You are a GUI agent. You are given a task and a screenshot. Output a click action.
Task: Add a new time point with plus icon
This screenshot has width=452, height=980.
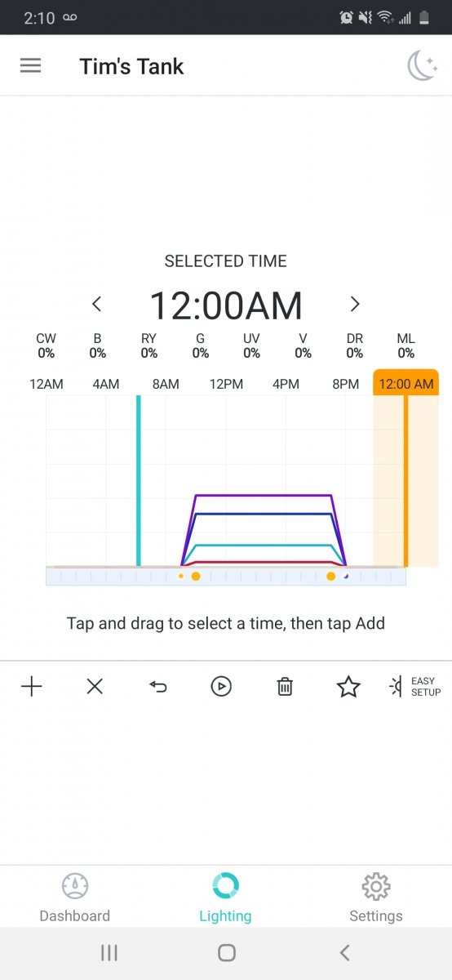[x=31, y=687]
